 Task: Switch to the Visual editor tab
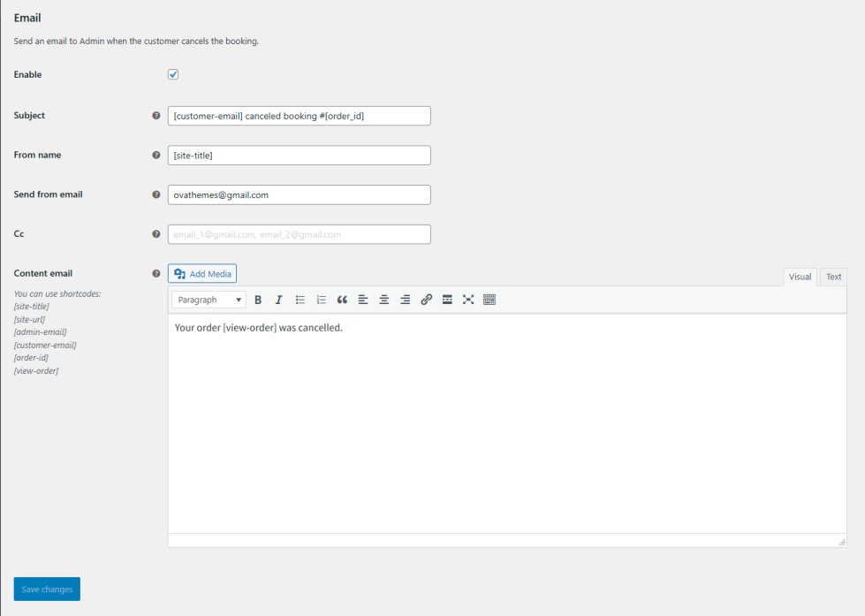pos(800,278)
